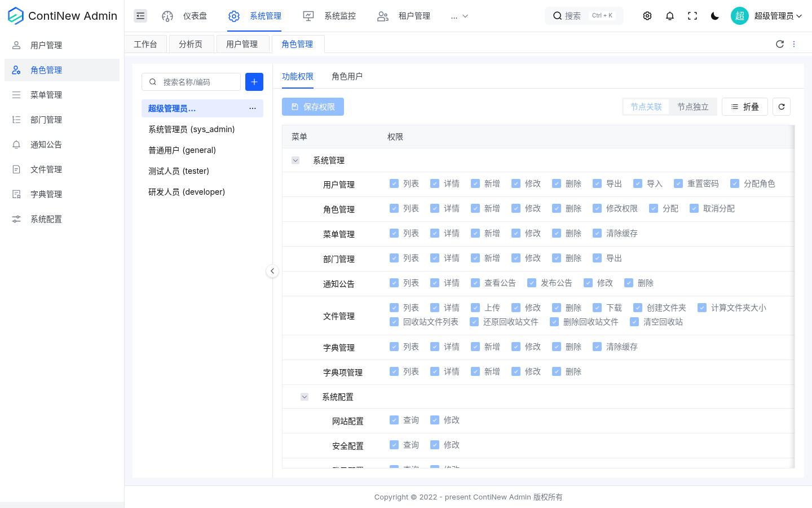
Task: Collapse the 系统配置 tree node
Action: [x=304, y=397]
